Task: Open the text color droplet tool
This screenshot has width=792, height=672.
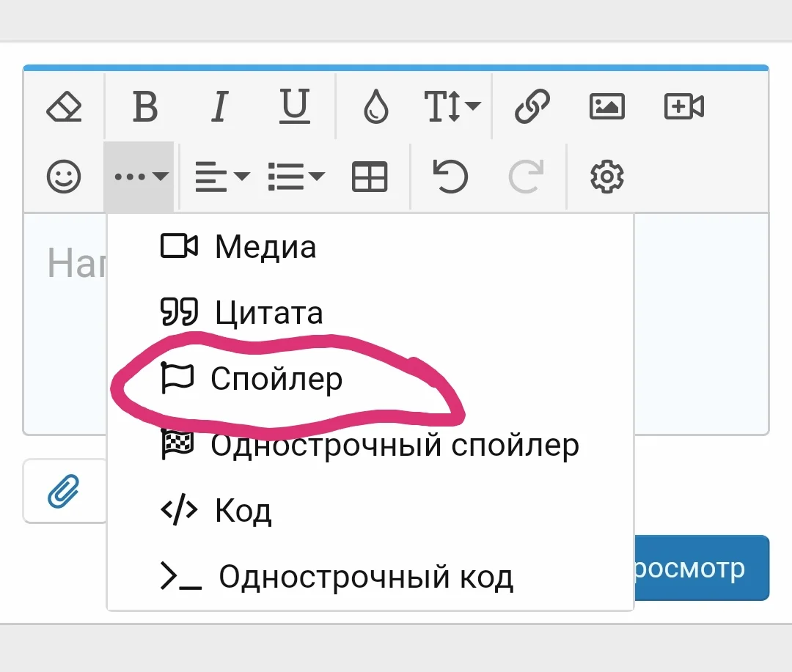Action: click(x=373, y=106)
